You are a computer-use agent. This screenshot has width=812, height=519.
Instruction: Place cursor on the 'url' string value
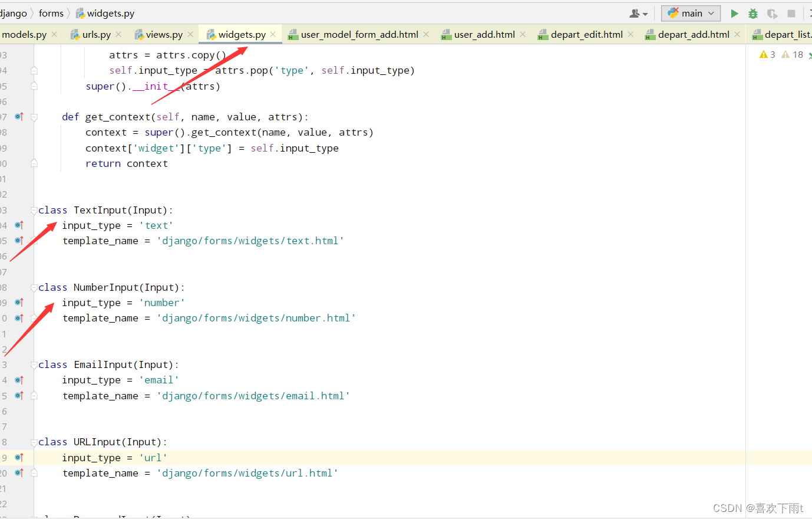(153, 458)
